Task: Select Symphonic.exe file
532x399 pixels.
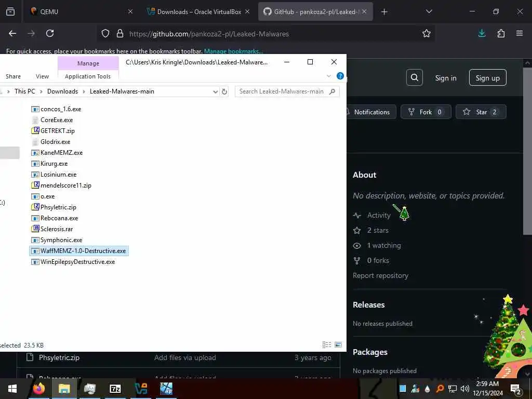Action: tap(57, 240)
